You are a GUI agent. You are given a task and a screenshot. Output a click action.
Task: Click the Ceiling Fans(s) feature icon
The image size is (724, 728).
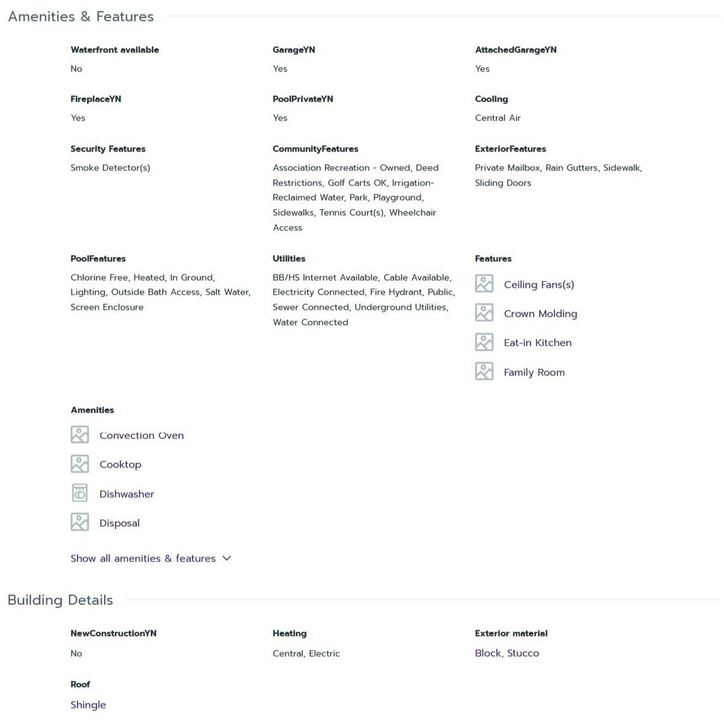point(484,284)
